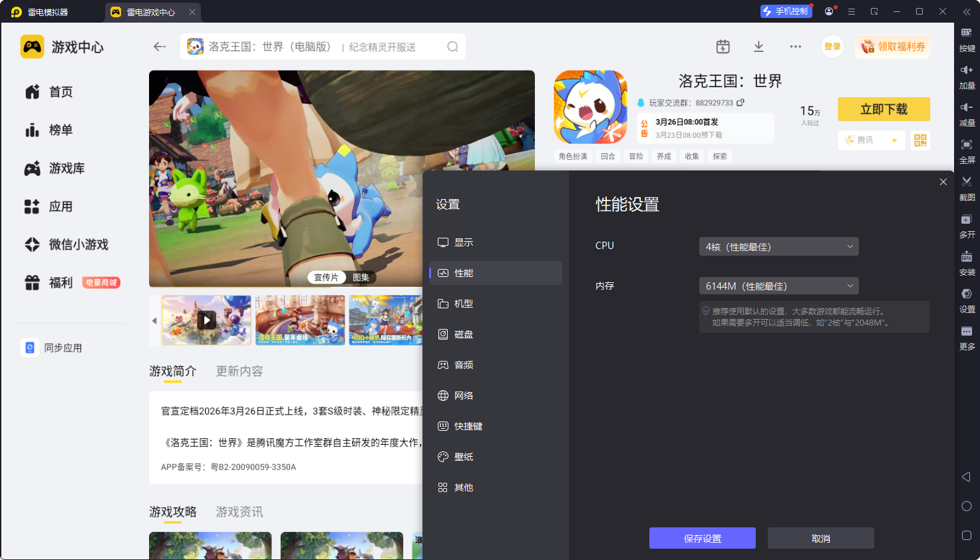Click 立即下载 to download game
The image size is (980, 560).
click(x=884, y=109)
